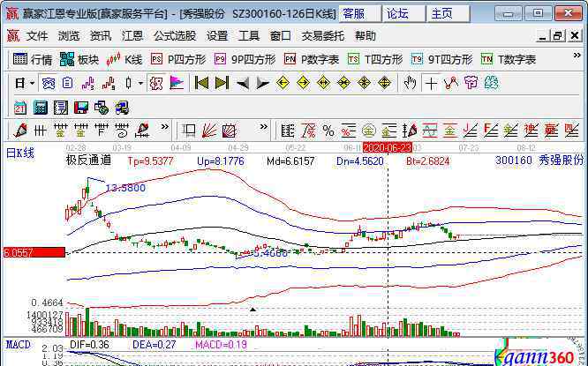Click the zigzag line with 9 icon
The width and height of the screenshot is (588, 366).
[x=108, y=83]
